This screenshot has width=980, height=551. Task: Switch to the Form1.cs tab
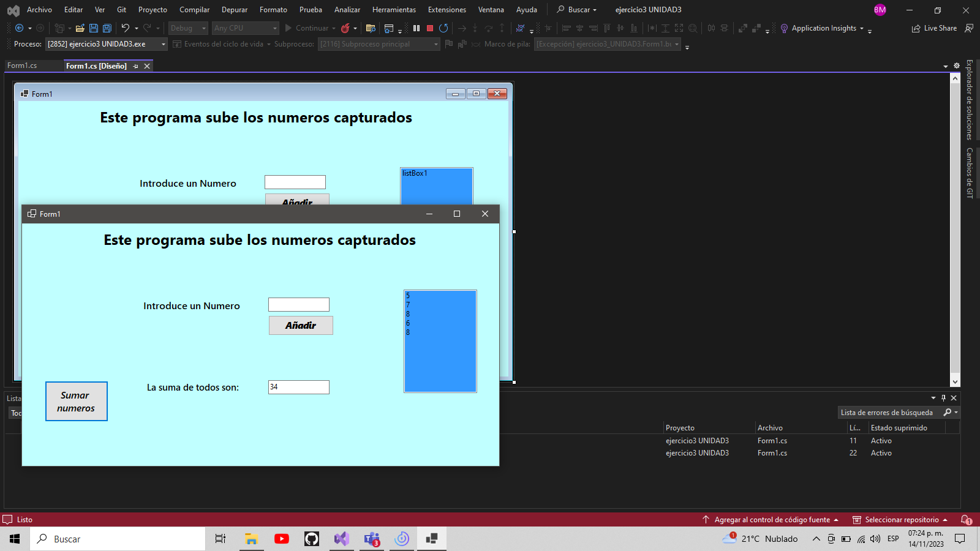22,66
